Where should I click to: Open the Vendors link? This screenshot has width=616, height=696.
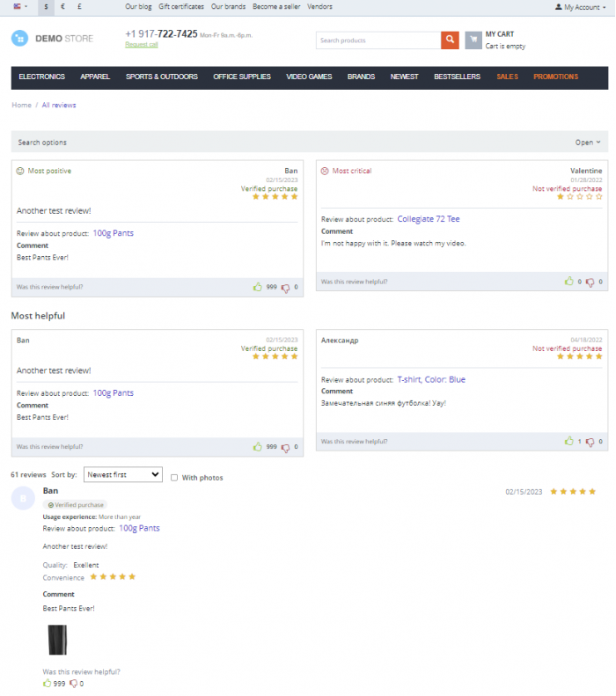tap(319, 7)
